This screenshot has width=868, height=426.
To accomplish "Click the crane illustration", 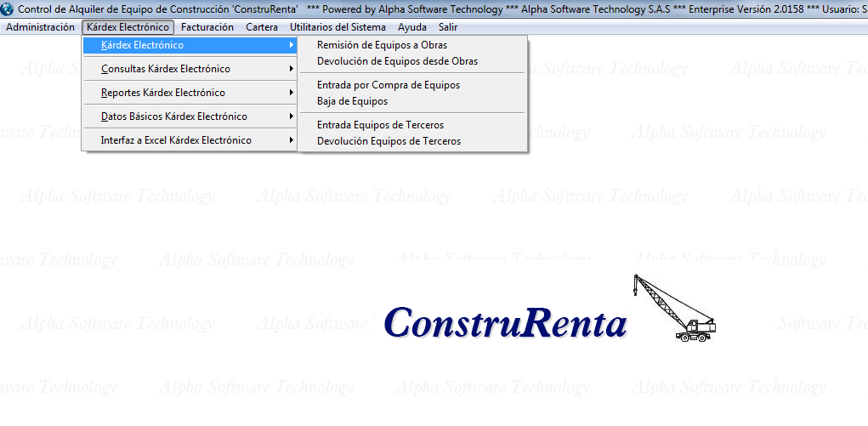I will tap(675, 308).
